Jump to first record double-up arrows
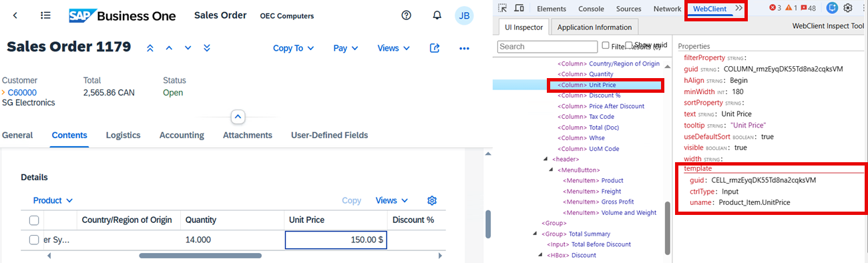Screen dimensions: 868x263 [150, 48]
